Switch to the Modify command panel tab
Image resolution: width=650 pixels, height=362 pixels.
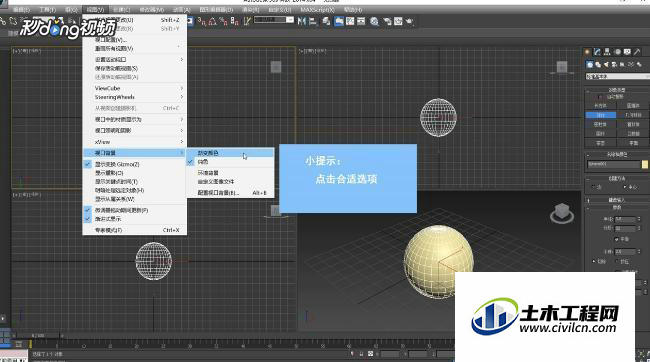(597, 51)
